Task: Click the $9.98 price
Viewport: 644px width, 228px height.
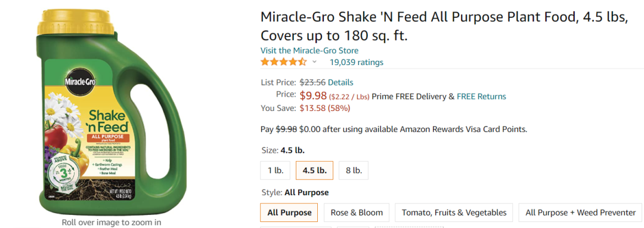Action: click(x=314, y=95)
